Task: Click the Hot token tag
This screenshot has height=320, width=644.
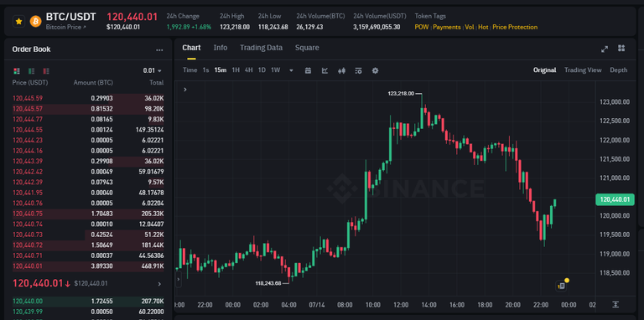Action: tap(483, 27)
